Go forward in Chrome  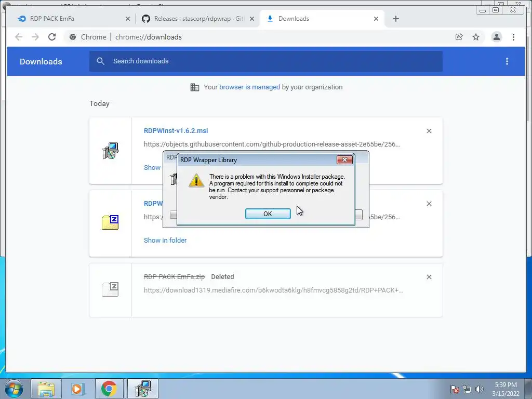click(35, 37)
